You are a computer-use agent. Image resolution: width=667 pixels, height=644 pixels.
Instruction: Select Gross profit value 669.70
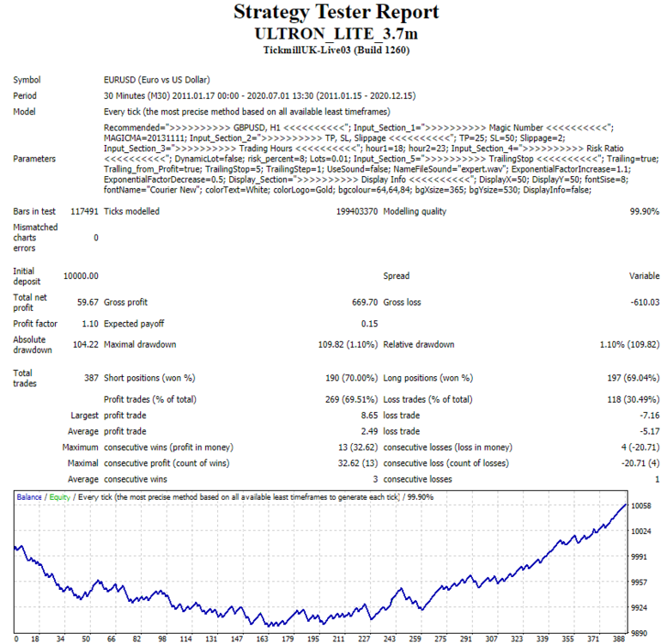click(x=365, y=302)
